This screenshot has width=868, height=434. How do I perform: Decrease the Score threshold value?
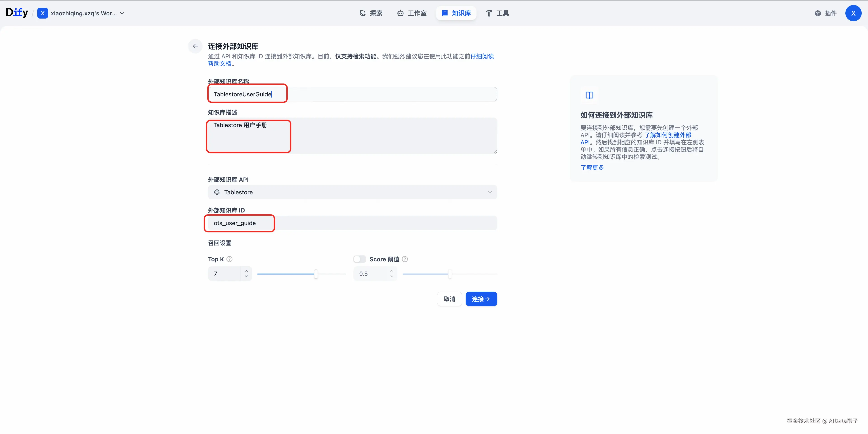click(x=392, y=277)
